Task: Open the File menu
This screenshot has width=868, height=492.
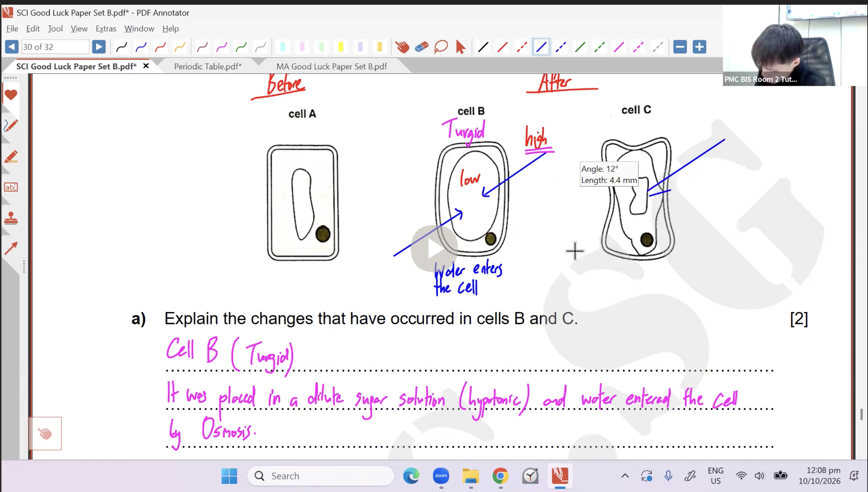Action: tap(12, 28)
